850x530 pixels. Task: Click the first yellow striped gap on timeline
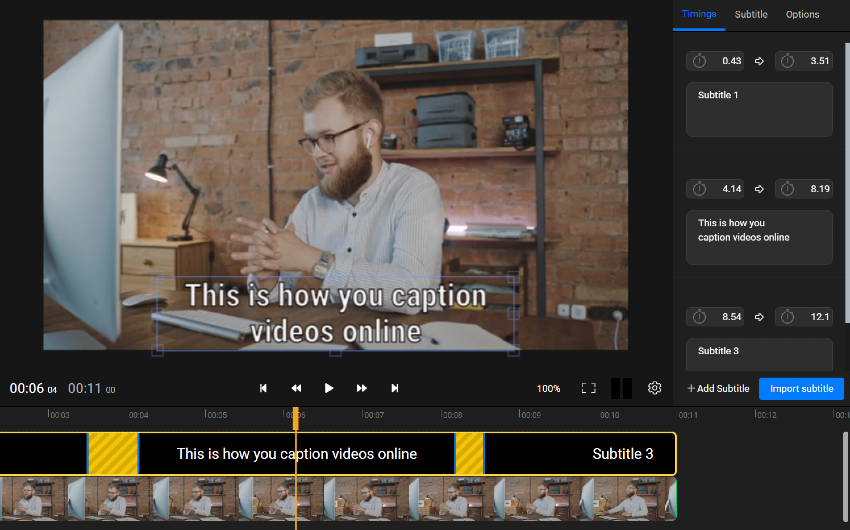coord(113,454)
